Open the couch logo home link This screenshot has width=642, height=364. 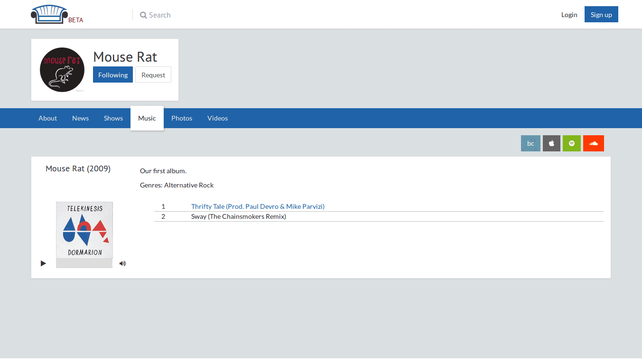49,14
